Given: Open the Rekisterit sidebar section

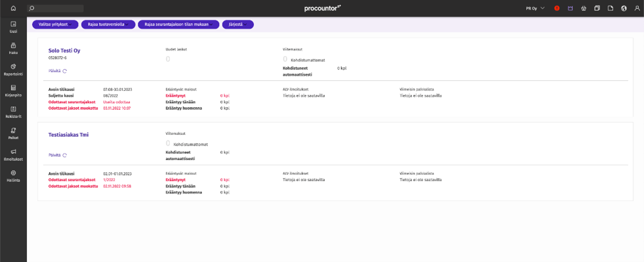Looking at the screenshot, I should click(13, 113).
